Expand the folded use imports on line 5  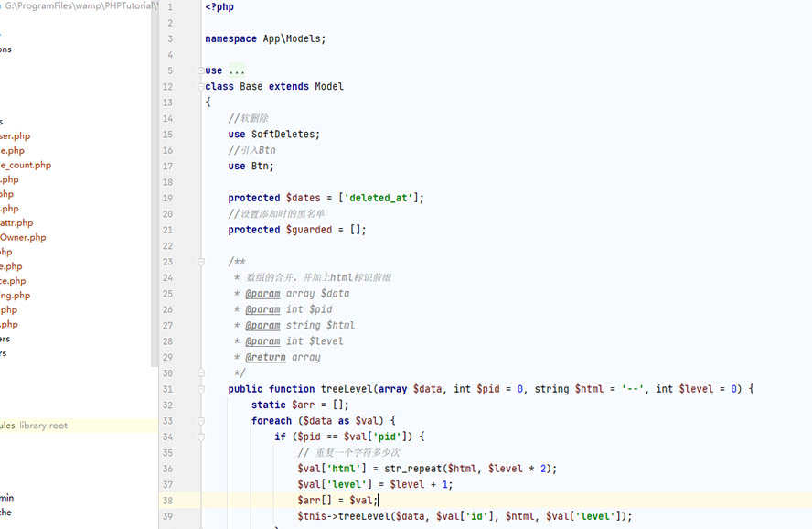pos(200,70)
